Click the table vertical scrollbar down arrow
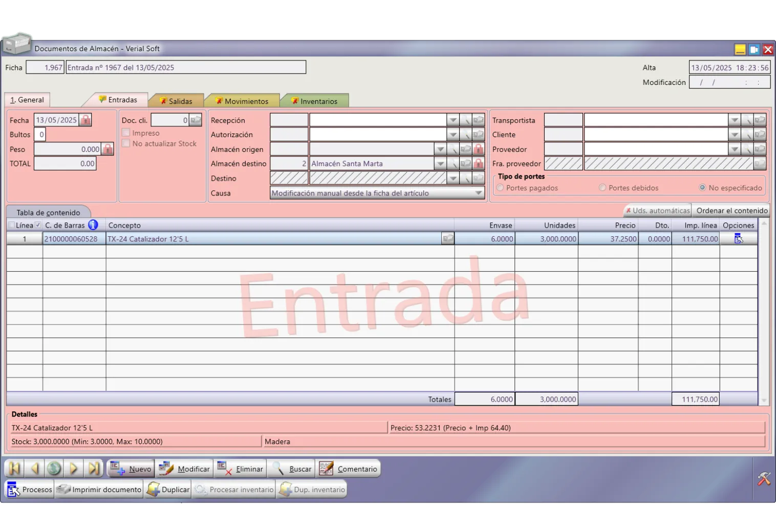This screenshot has width=776, height=532. [764, 401]
